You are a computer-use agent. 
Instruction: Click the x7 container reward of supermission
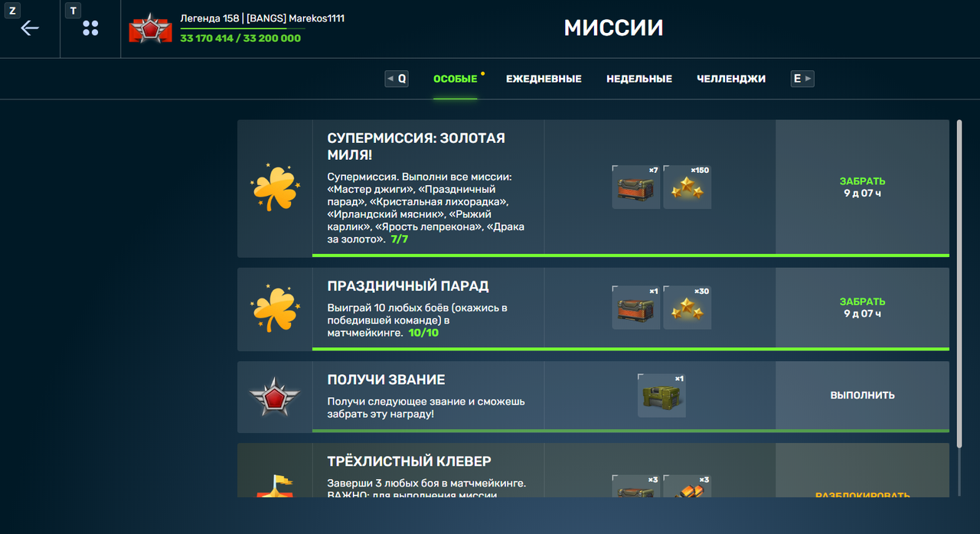coord(636,187)
